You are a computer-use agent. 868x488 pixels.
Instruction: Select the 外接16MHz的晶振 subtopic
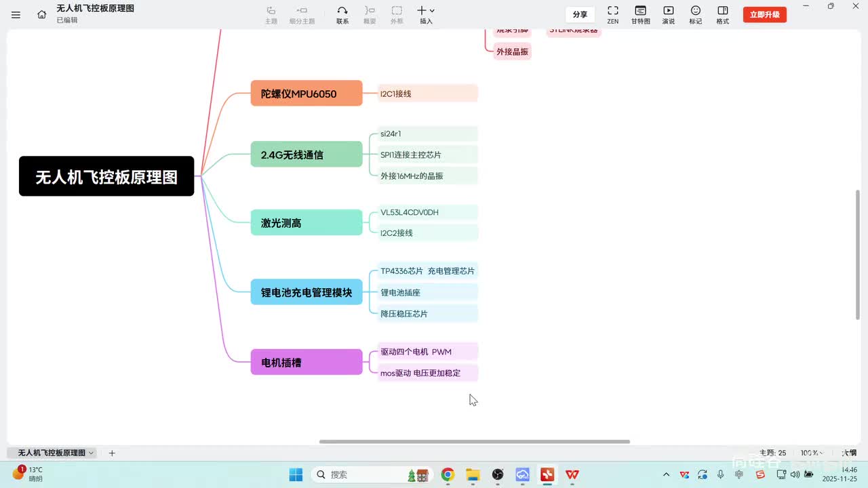[428, 176]
